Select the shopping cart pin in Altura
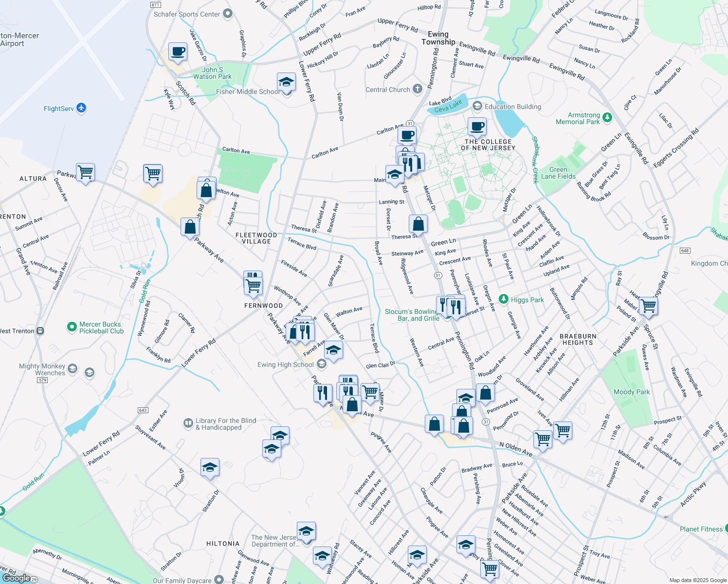Image resolution: width=728 pixels, height=584 pixels. (x=85, y=173)
